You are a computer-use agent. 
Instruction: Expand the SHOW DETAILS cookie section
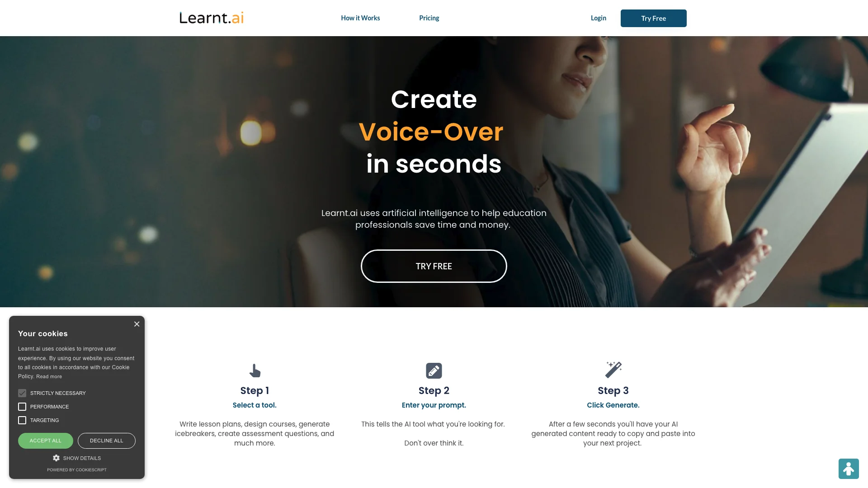pos(76,458)
